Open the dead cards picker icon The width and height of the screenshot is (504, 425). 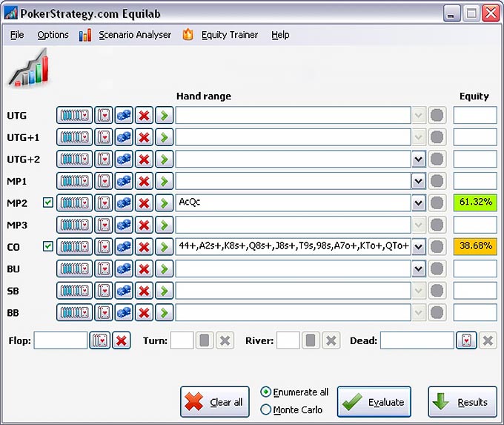(x=466, y=340)
